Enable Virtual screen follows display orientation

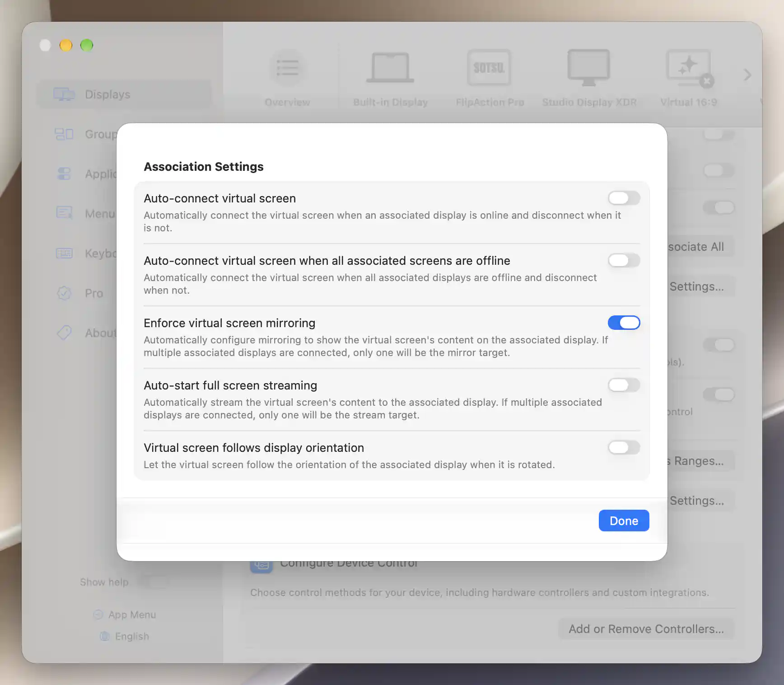pos(624,447)
